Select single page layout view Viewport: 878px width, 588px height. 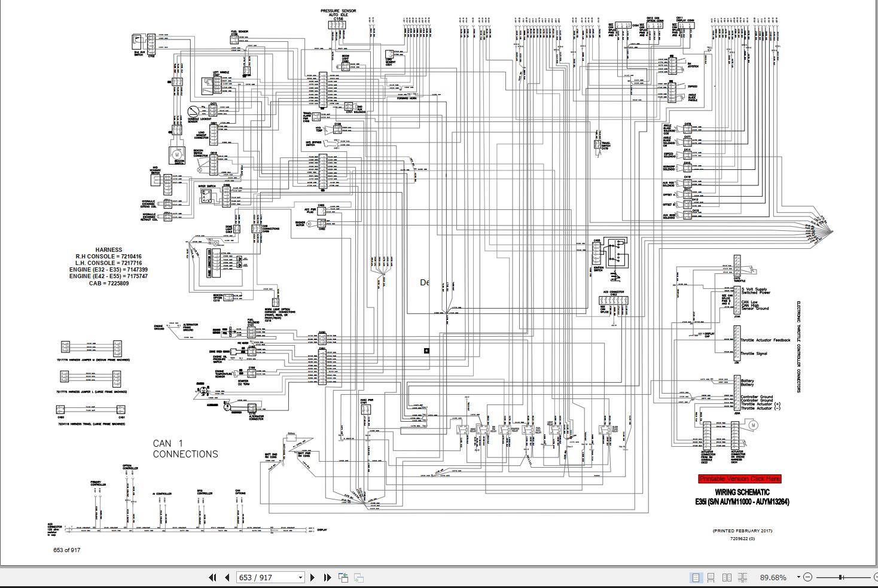click(x=696, y=577)
